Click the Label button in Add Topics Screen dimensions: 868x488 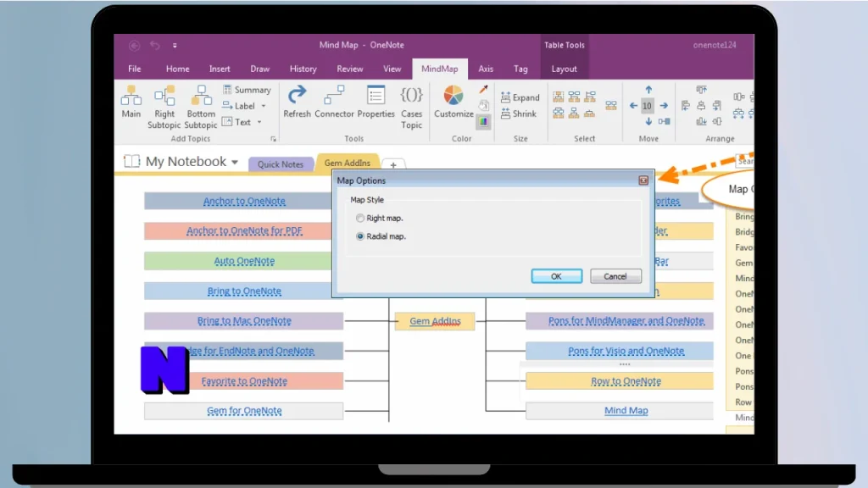(x=239, y=106)
